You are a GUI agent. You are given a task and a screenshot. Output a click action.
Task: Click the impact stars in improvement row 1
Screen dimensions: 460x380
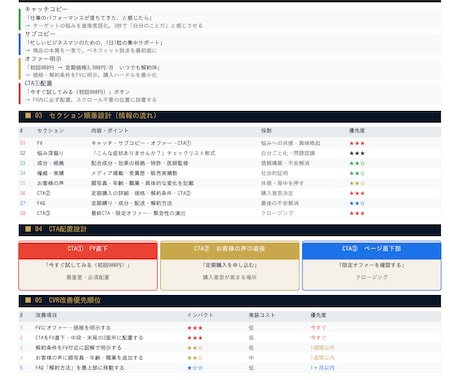(195, 328)
